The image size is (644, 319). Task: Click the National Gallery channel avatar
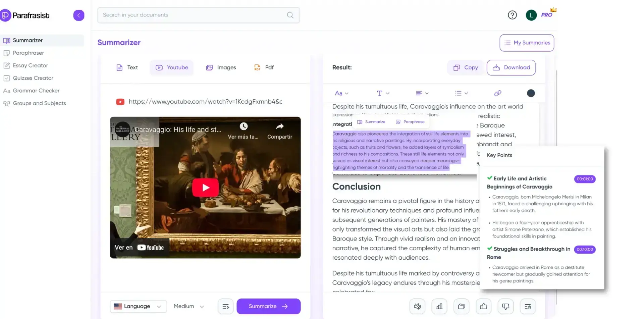click(x=122, y=129)
